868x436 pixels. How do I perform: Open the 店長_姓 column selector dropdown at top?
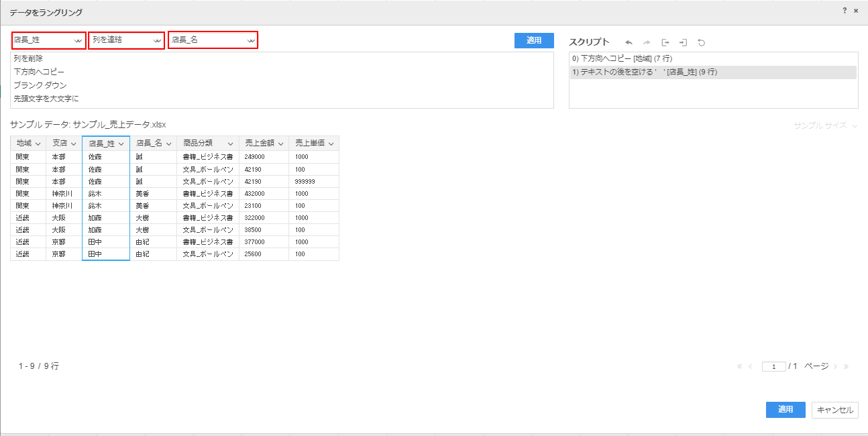tap(48, 40)
